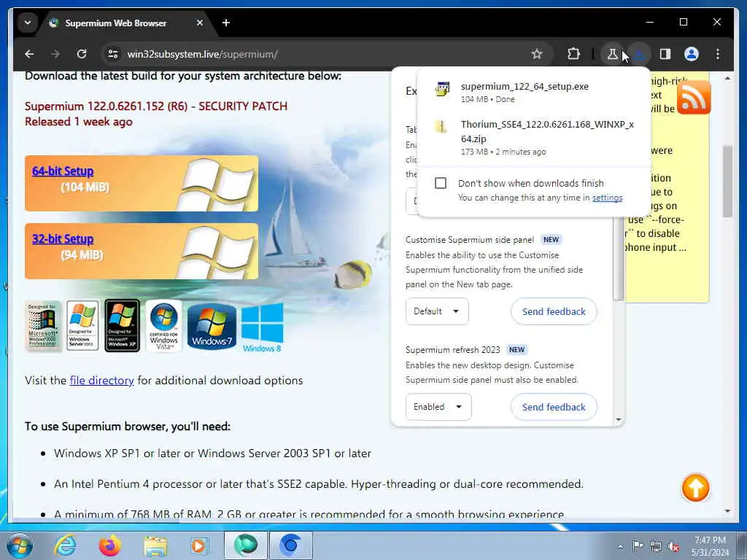Download the 64-bit Setup

[63, 171]
